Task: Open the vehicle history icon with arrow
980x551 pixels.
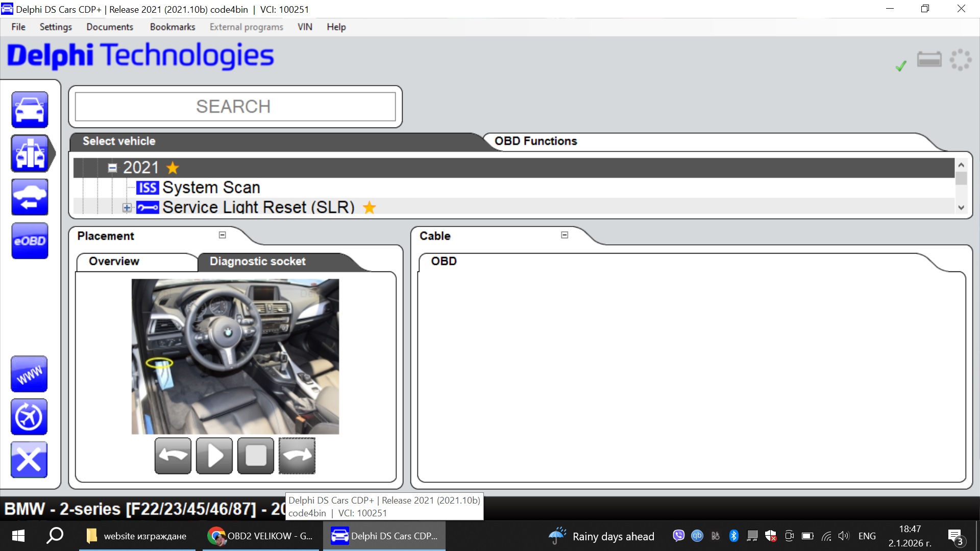Action: tap(30, 197)
